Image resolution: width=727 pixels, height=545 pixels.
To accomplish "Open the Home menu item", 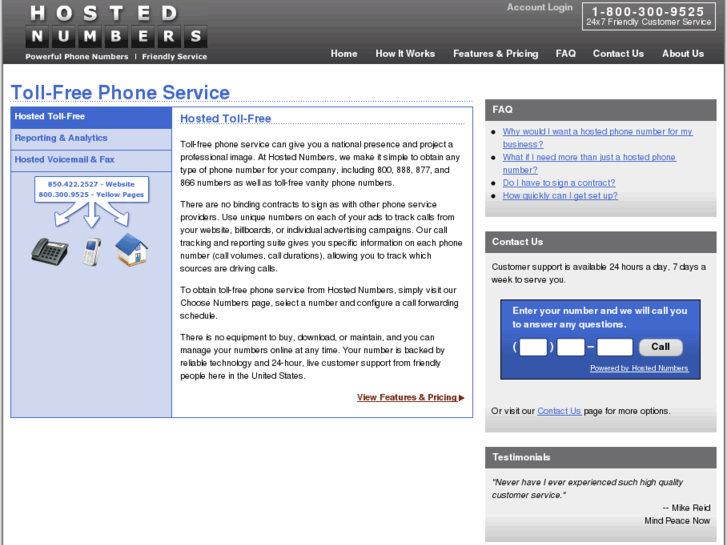I will 344,54.
